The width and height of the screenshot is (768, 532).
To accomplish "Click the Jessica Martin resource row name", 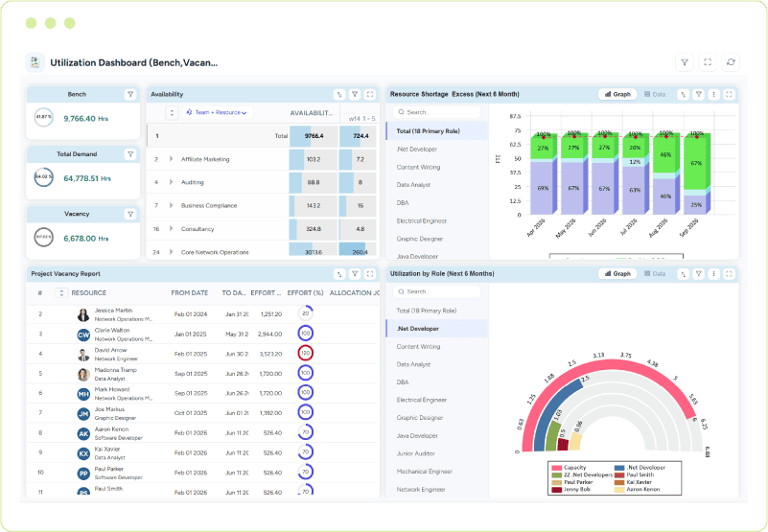I will (x=113, y=311).
